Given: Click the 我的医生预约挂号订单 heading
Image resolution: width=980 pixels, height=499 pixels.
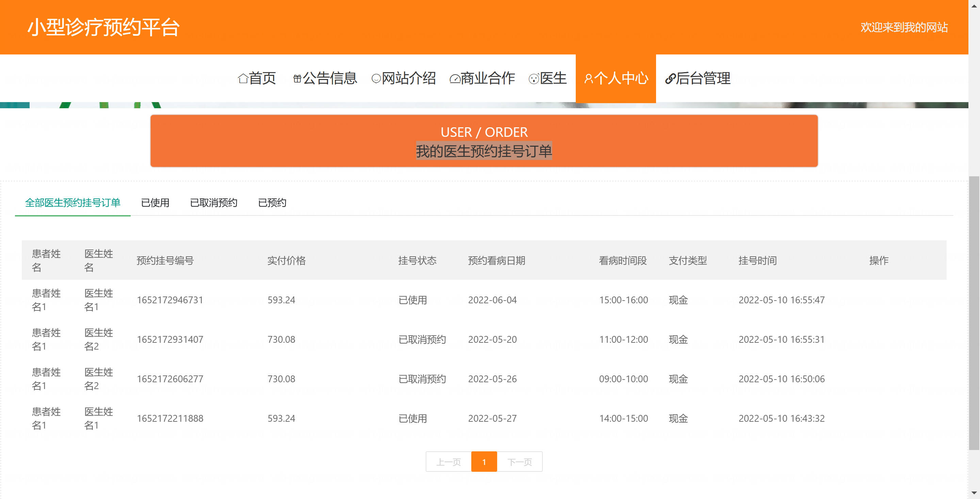Looking at the screenshot, I should tap(484, 151).
